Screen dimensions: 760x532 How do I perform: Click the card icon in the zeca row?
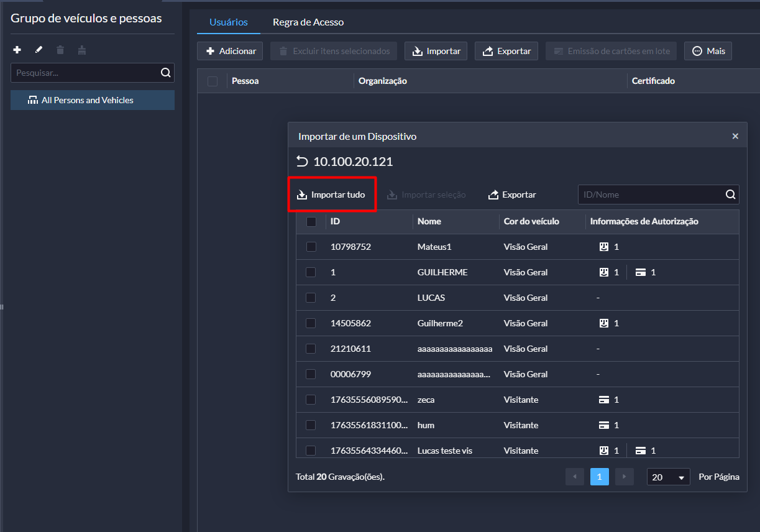(x=603, y=400)
